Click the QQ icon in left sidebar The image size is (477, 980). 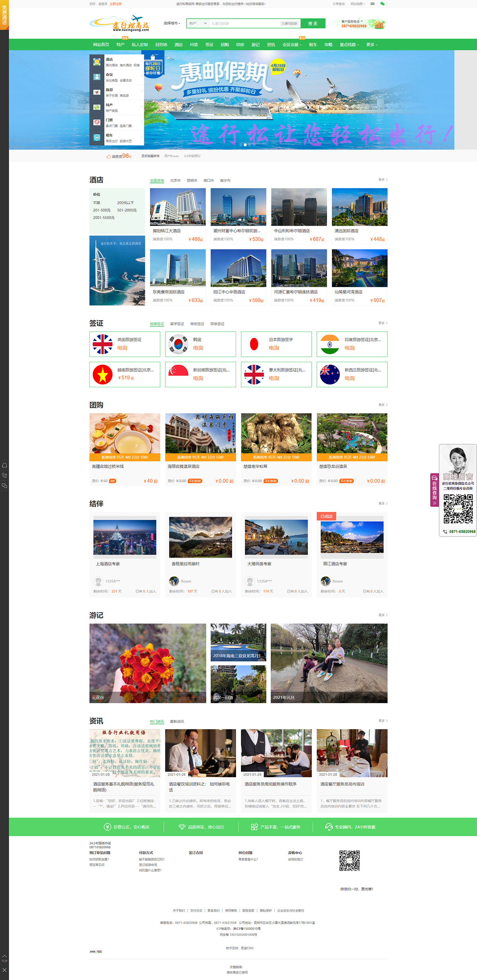(x=4, y=465)
